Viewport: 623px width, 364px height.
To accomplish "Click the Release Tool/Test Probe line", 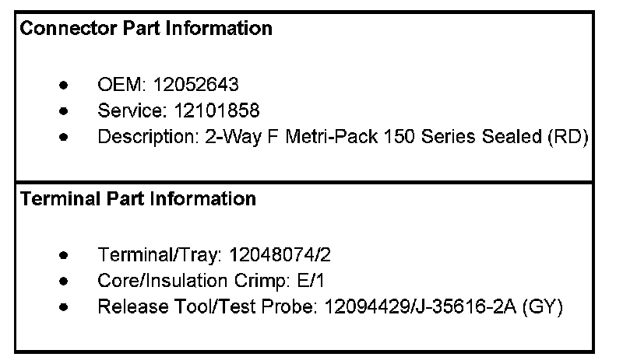I will pos(330,307).
